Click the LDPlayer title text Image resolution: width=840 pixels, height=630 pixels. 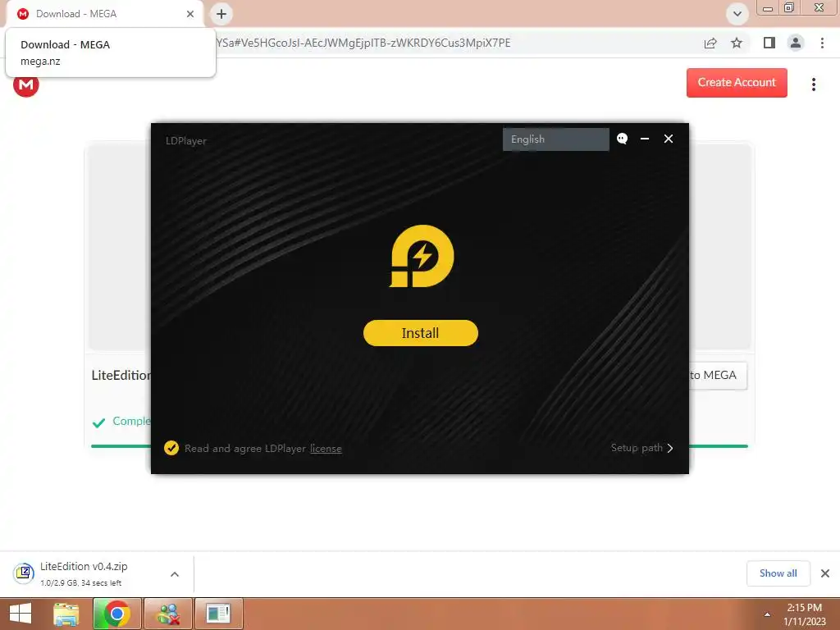pyautogui.click(x=186, y=141)
